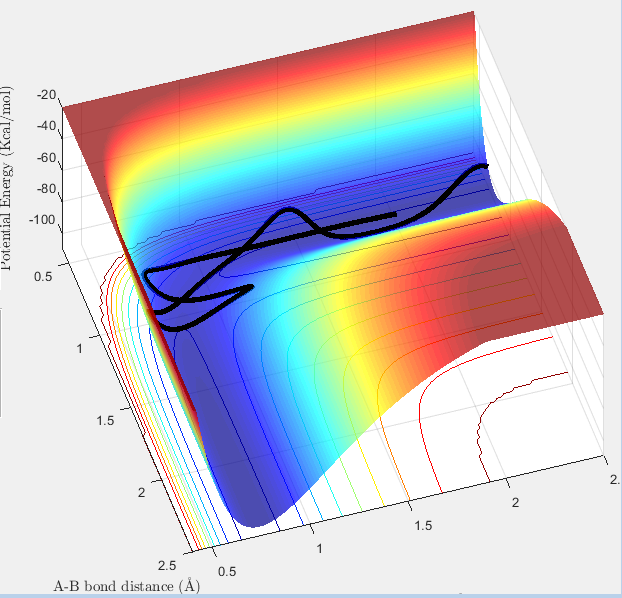Select the A-B bond distance (Å) axis label
Viewport: 622px width, 598px height.
point(127,586)
